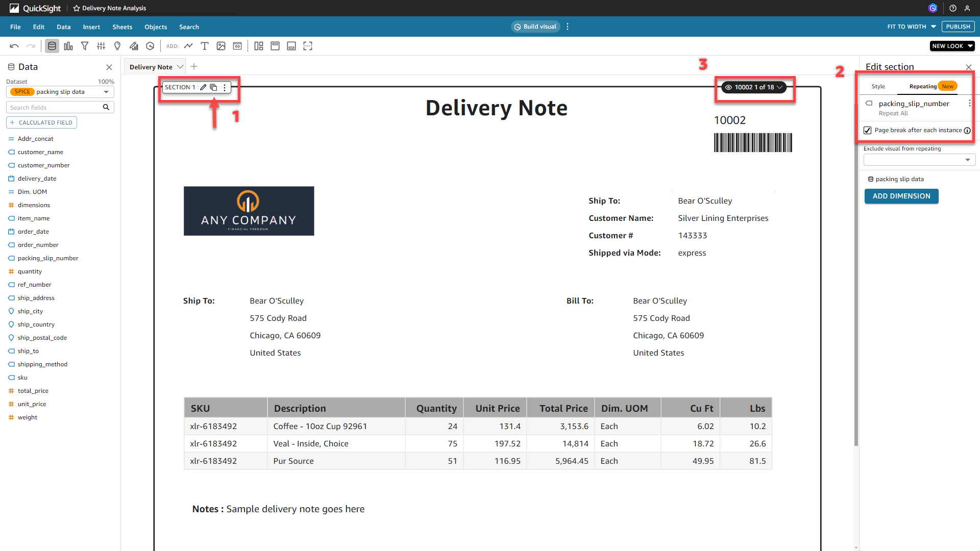The width and height of the screenshot is (980, 551).
Task: Click the PUBLISH button
Action: 958,27
